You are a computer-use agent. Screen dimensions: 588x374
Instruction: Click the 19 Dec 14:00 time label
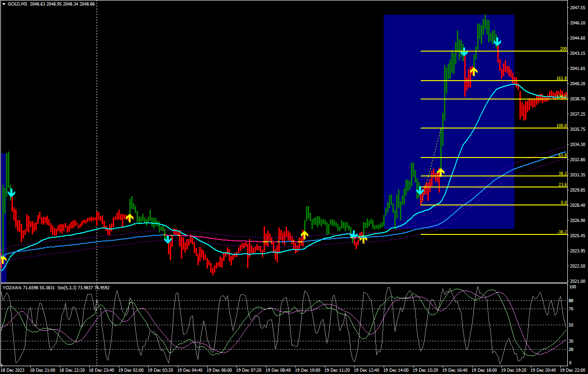(x=396, y=370)
